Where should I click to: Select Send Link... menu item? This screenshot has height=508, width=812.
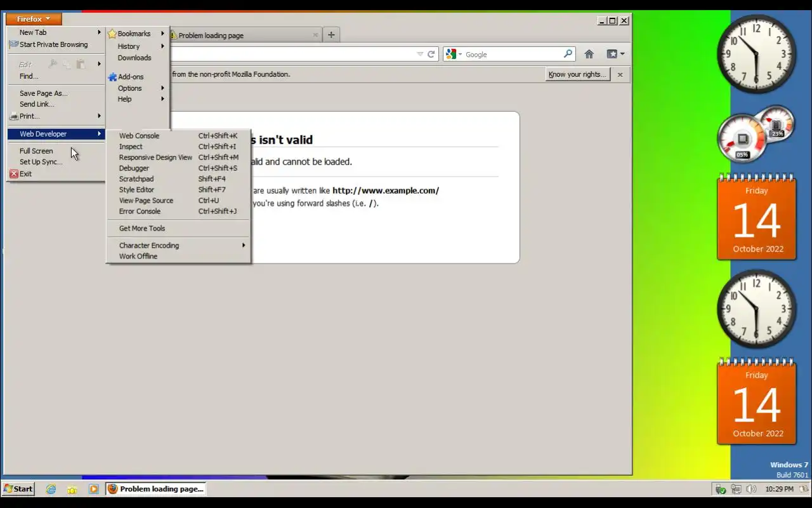(56, 104)
